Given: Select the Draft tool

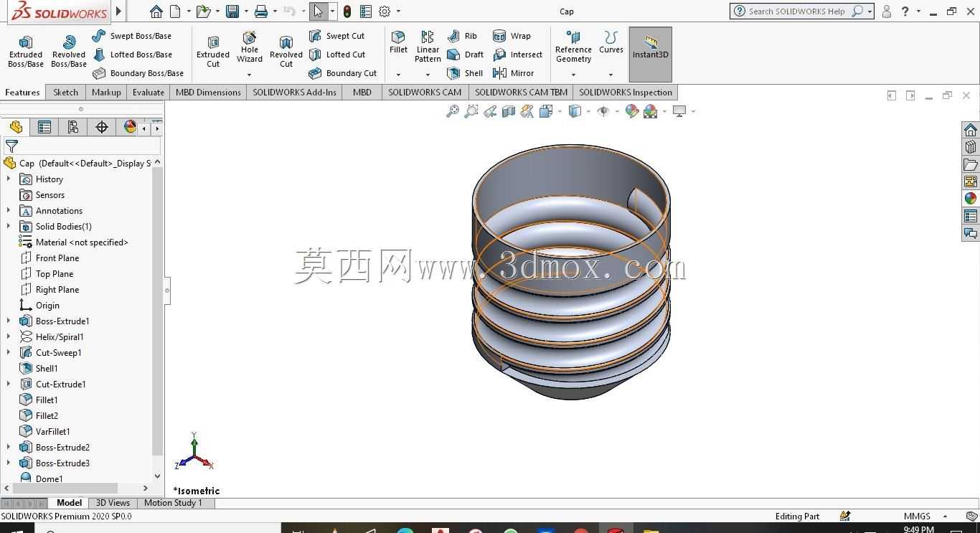Looking at the screenshot, I should [x=465, y=55].
